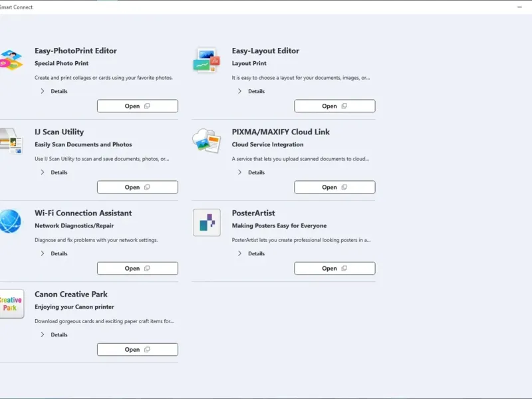Minimize the Smart Connect window
The width and height of the screenshot is (532, 399).
519,7
